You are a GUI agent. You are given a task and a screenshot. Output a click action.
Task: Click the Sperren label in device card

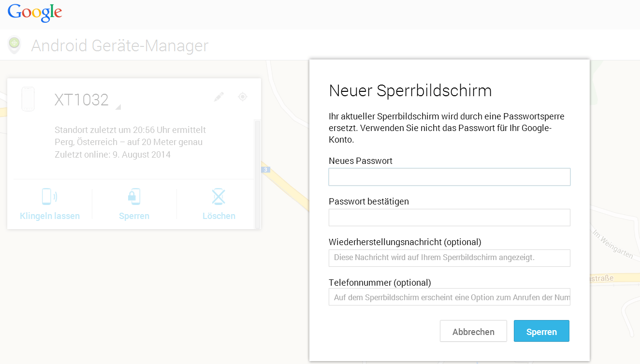click(134, 216)
